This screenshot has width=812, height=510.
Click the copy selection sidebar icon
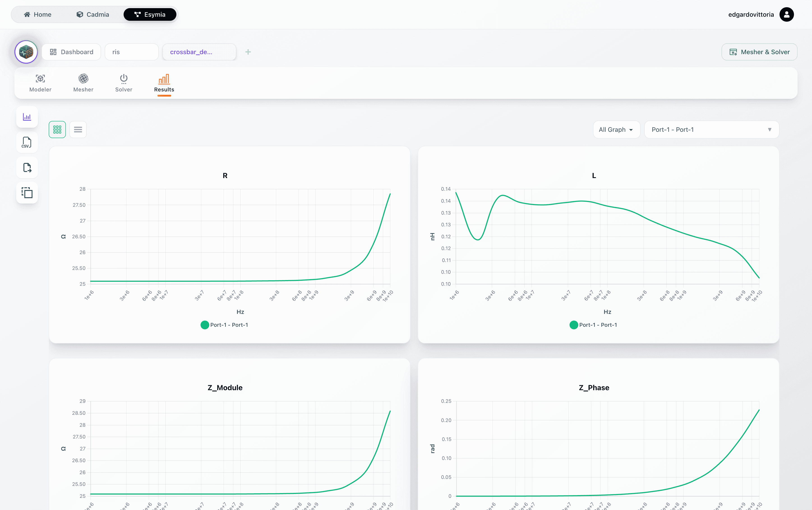tap(27, 193)
